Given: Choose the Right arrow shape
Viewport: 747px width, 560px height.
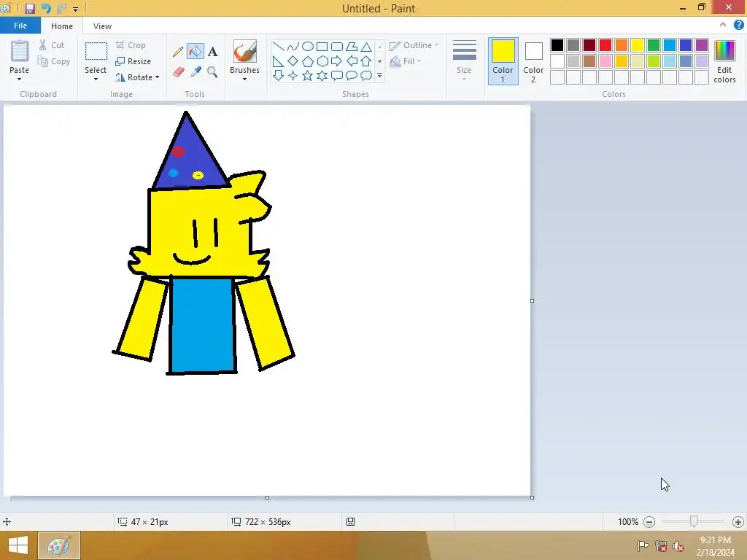Looking at the screenshot, I should pos(337,61).
